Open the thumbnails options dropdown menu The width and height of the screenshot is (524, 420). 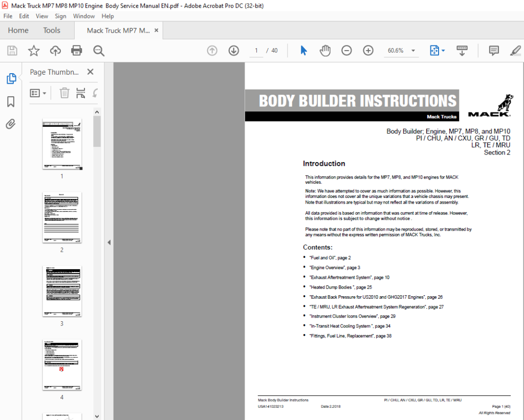[x=38, y=93]
